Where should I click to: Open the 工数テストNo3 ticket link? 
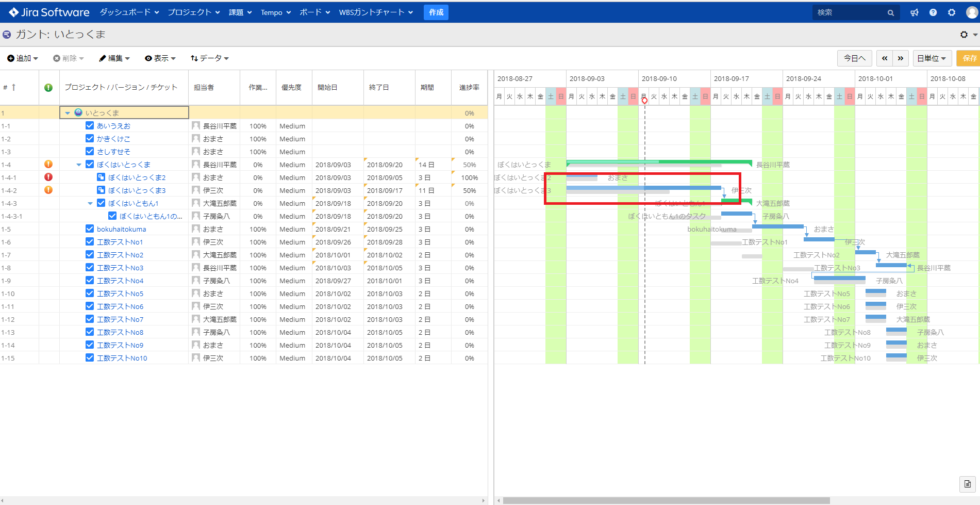[x=120, y=268]
